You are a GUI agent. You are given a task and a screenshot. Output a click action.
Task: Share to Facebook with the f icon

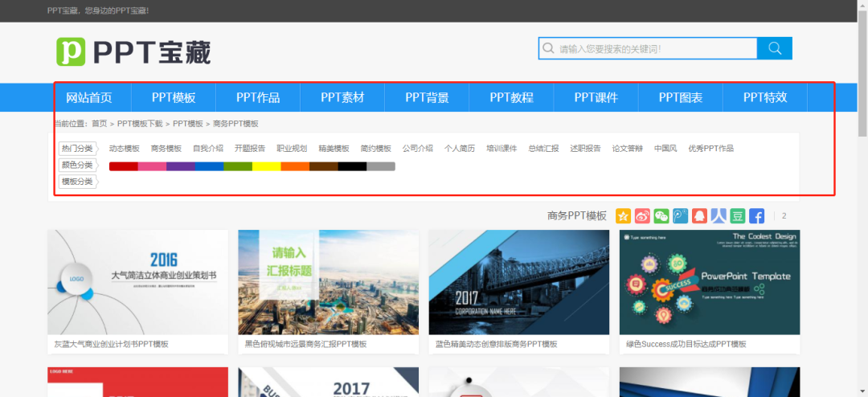(x=757, y=216)
